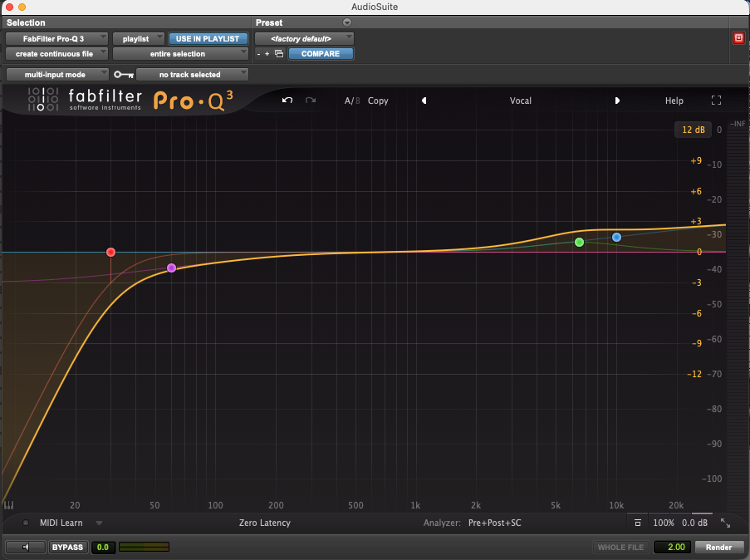Open FabFilter Pro-Q 3 plugin selector
The image size is (750, 560).
pos(56,39)
